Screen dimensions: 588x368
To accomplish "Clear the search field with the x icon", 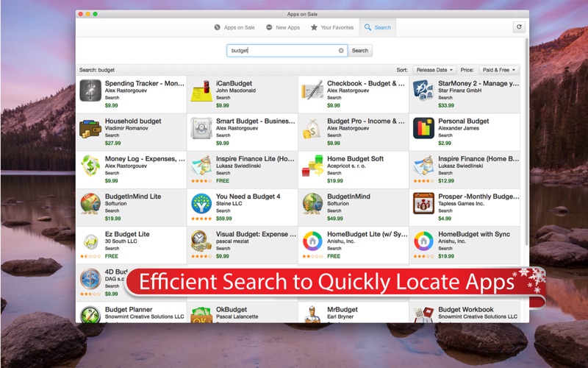I will coord(341,50).
